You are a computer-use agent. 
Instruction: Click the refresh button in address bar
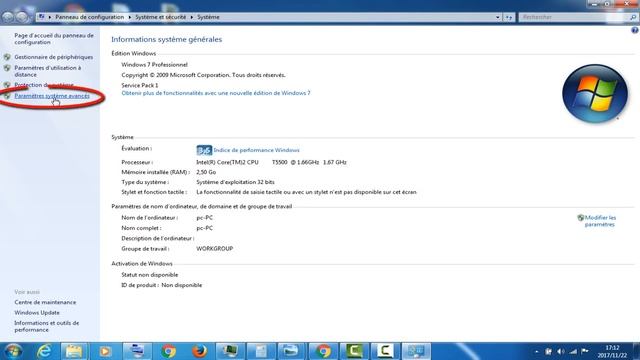[509, 17]
